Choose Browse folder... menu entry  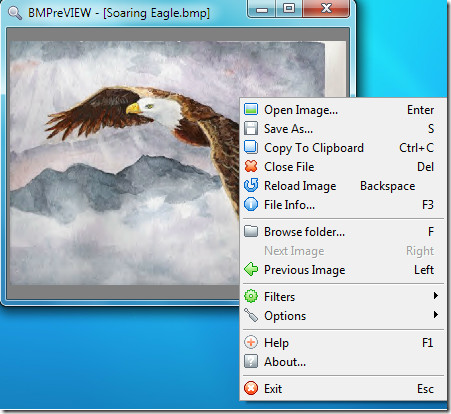(343, 231)
